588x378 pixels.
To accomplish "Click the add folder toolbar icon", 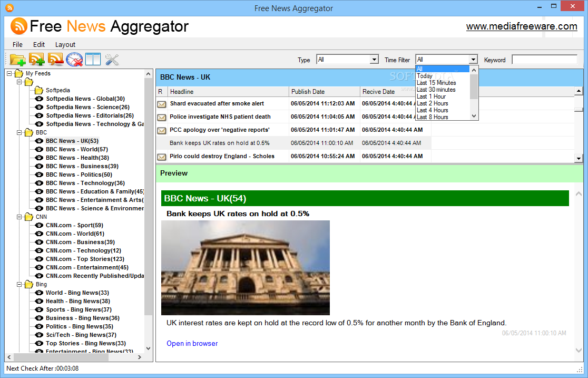I will coord(17,60).
